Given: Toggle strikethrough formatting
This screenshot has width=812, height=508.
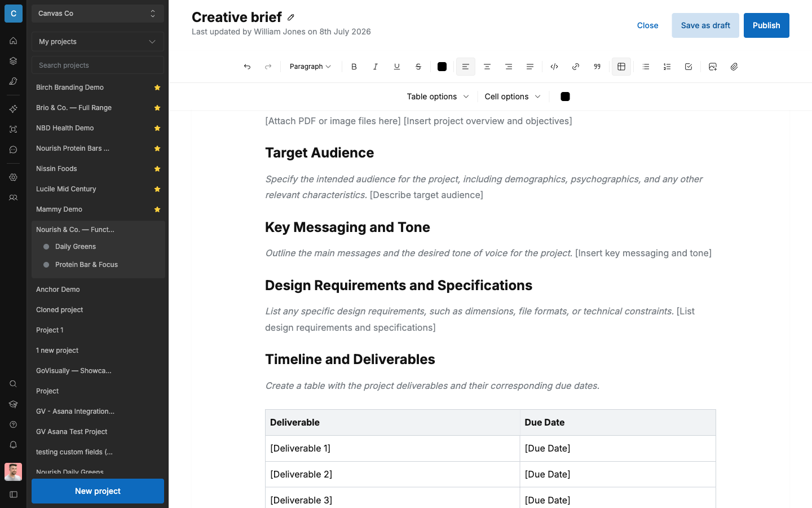Looking at the screenshot, I should click(418, 67).
